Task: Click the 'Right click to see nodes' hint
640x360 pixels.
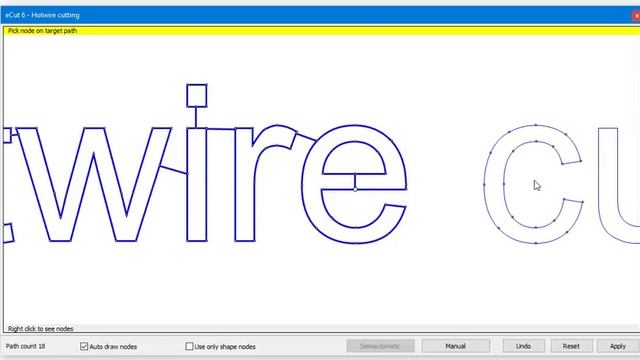Action: click(x=40, y=329)
